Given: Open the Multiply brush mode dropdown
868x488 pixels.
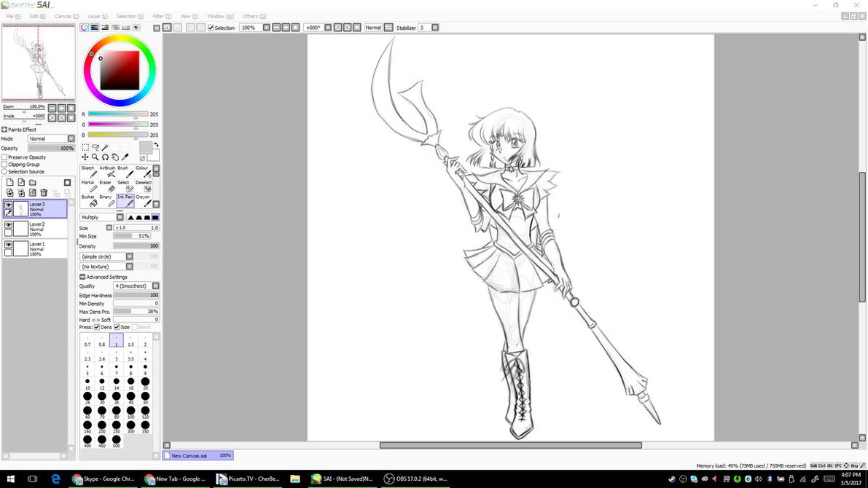Looking at the screenshot, I should pos(102,218).
